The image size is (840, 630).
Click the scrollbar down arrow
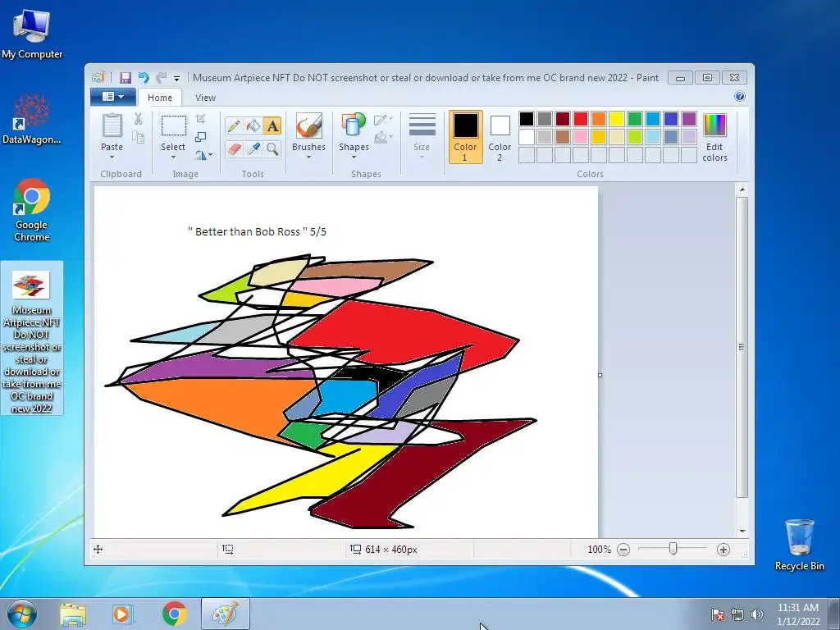742,531
